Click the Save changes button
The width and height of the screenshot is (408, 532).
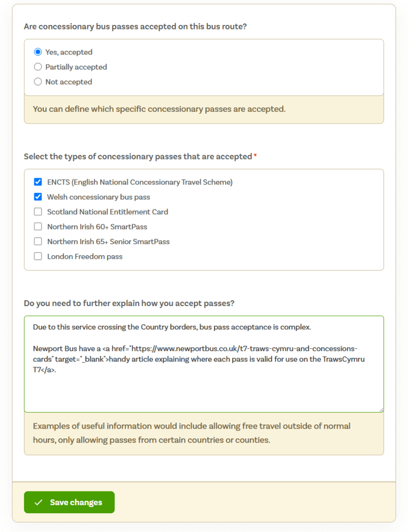69,502
